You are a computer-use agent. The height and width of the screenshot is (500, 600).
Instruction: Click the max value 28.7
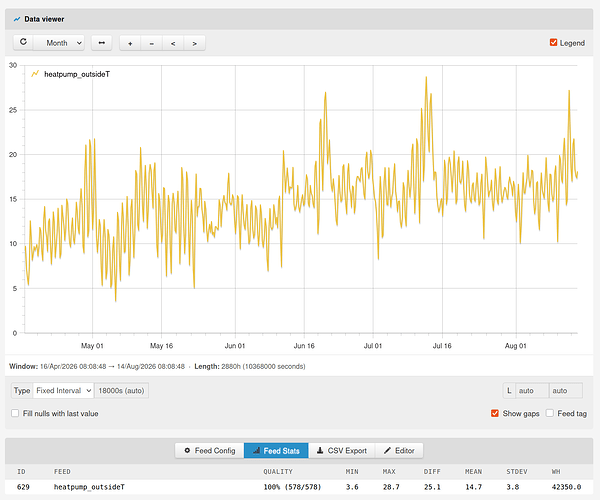pos(391,487)
